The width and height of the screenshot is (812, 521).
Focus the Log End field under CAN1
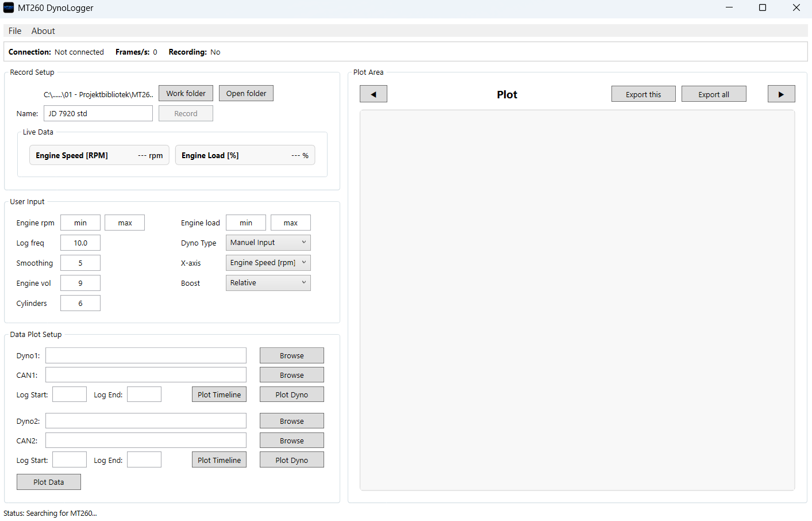tap(144, 394)
